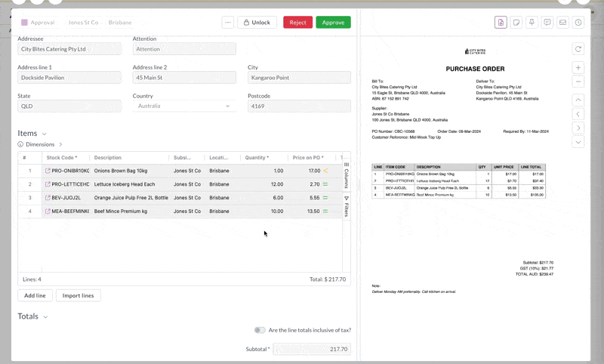Select the price cell showing 13.50
Screen dimensions: 604x364
(313, 211)
